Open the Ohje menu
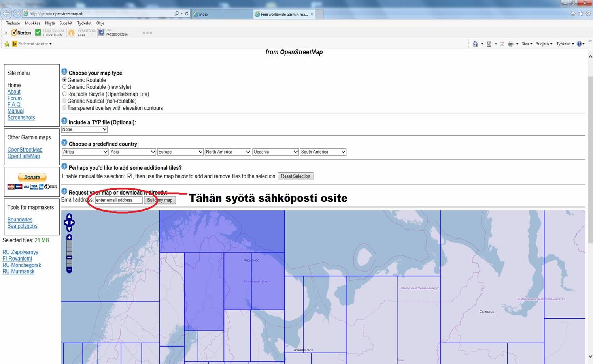This screenshot has height=364, width=593. (100, 23)
